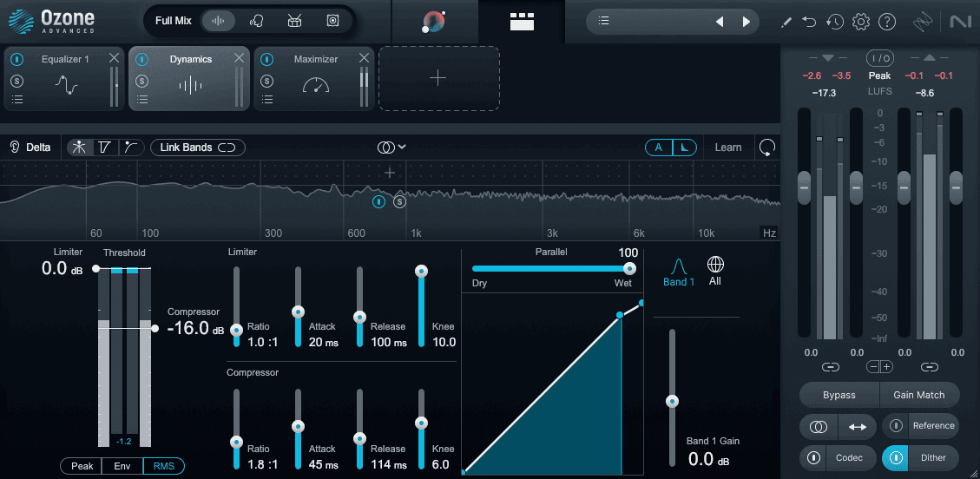Image resolution: width=980 pixels, height=479 pixels.
Task: Solo the Maximizer module
Action: click(x=267, y=81)
